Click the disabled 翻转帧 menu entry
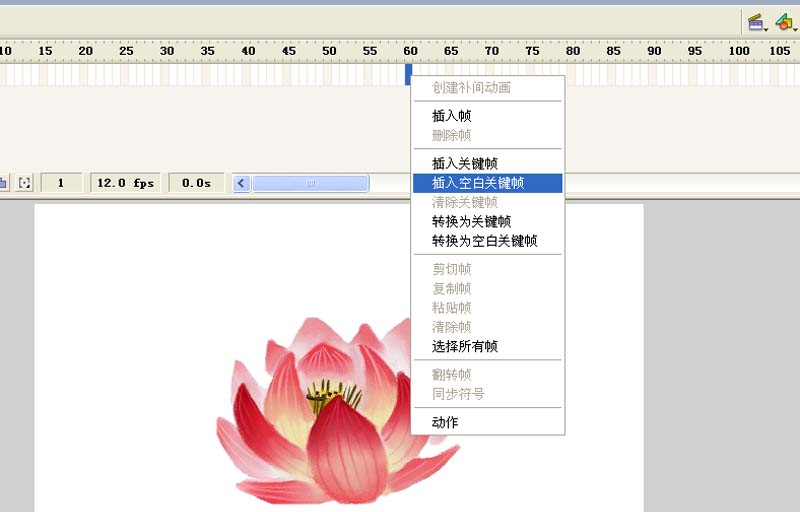 coord(487,374)
